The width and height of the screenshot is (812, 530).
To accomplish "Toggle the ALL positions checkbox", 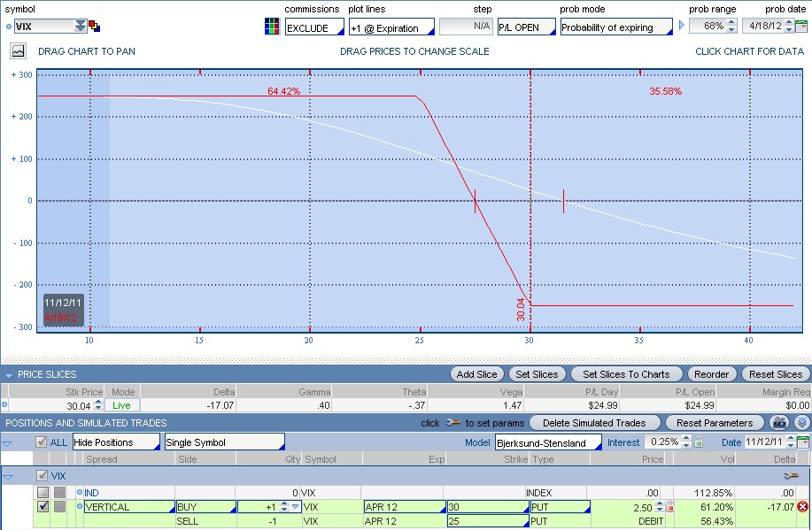I will point(42,442).
